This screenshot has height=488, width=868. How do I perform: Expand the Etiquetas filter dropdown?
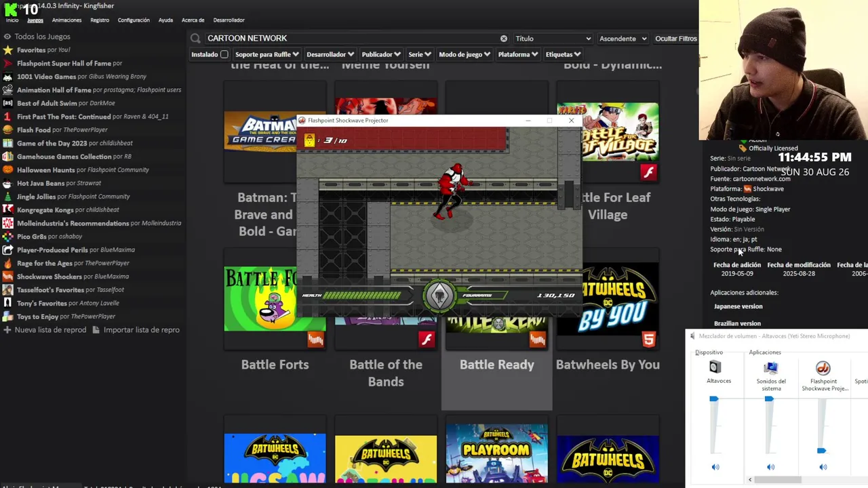[564, 54]
